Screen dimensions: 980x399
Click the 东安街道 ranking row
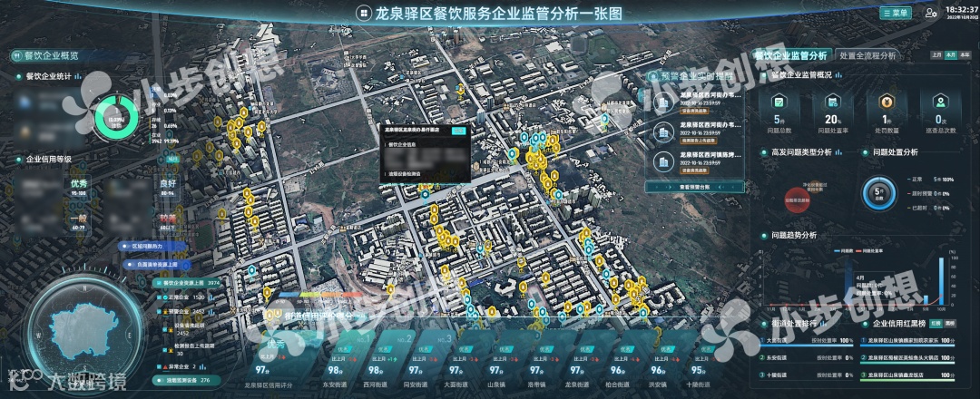(808, 359)
